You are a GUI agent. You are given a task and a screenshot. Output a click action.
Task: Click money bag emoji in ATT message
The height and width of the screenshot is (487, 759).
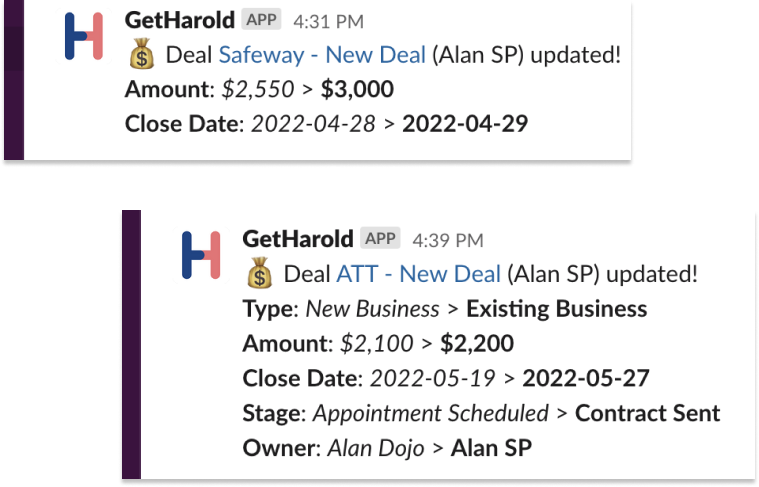(x=259, y=274)
